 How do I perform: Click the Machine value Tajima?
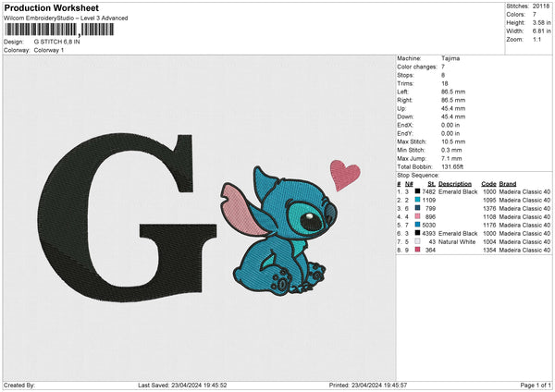[450, 58]
